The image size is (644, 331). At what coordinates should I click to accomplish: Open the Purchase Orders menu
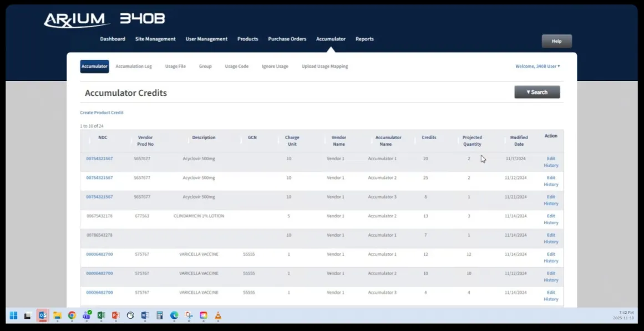(x=287, y=39)
